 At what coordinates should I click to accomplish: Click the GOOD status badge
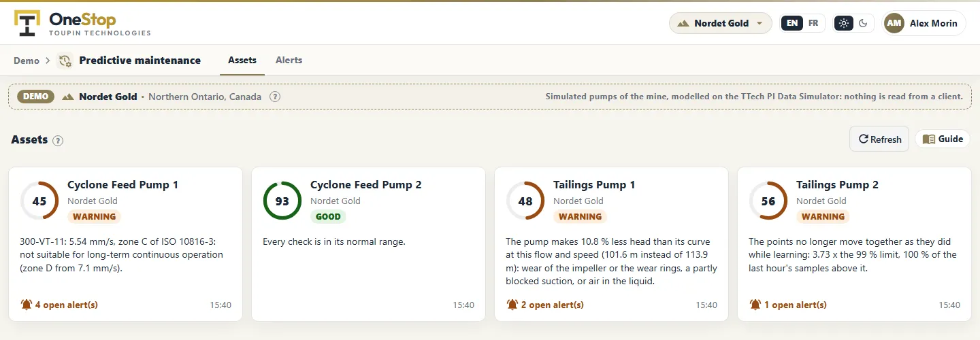pos(328,217)
